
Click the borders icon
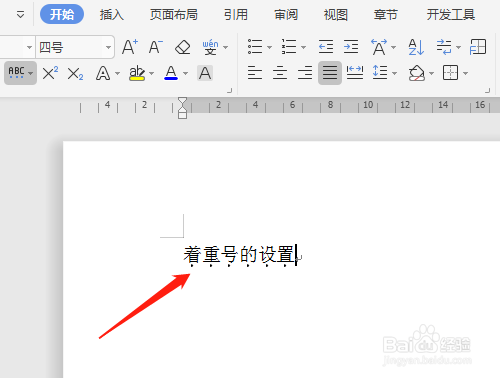[450, 72]
